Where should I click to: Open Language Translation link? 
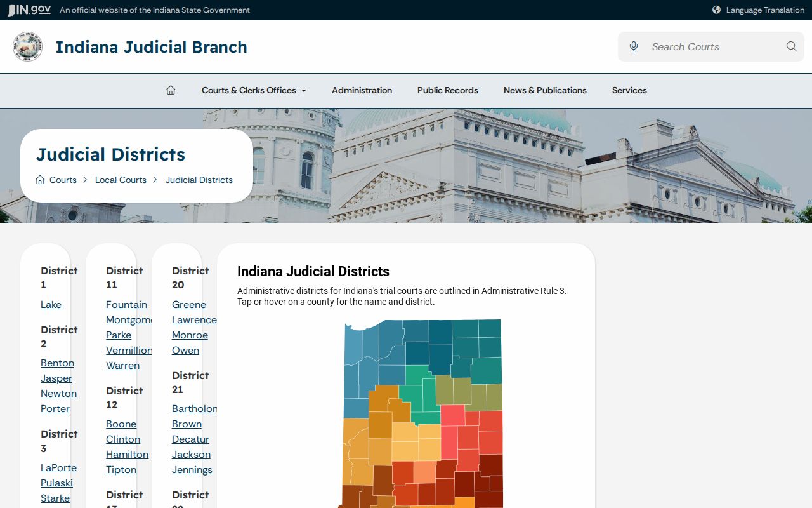coord(765,10)
